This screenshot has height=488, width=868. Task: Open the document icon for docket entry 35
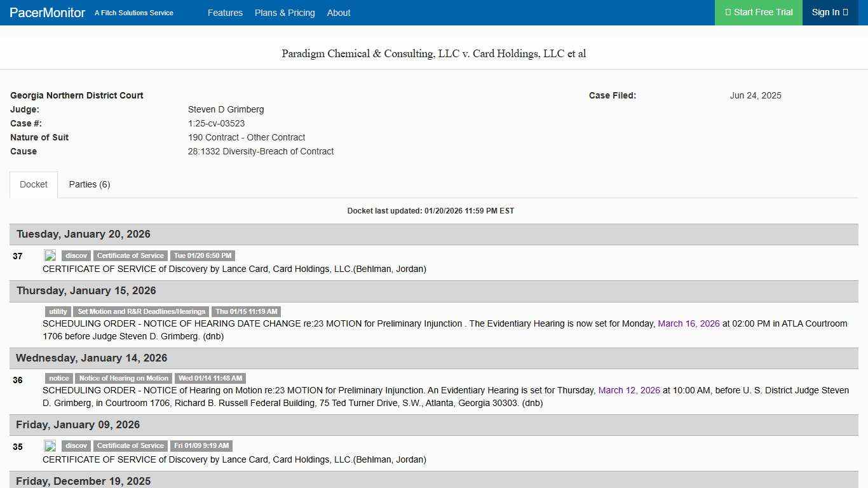point(50,445)
